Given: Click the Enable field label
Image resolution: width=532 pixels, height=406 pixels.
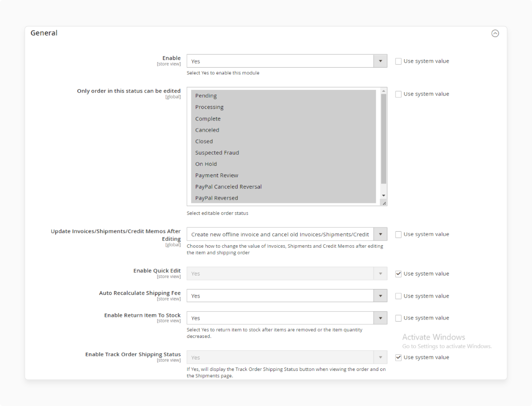Looking at the screenshot, I should 171,58.
